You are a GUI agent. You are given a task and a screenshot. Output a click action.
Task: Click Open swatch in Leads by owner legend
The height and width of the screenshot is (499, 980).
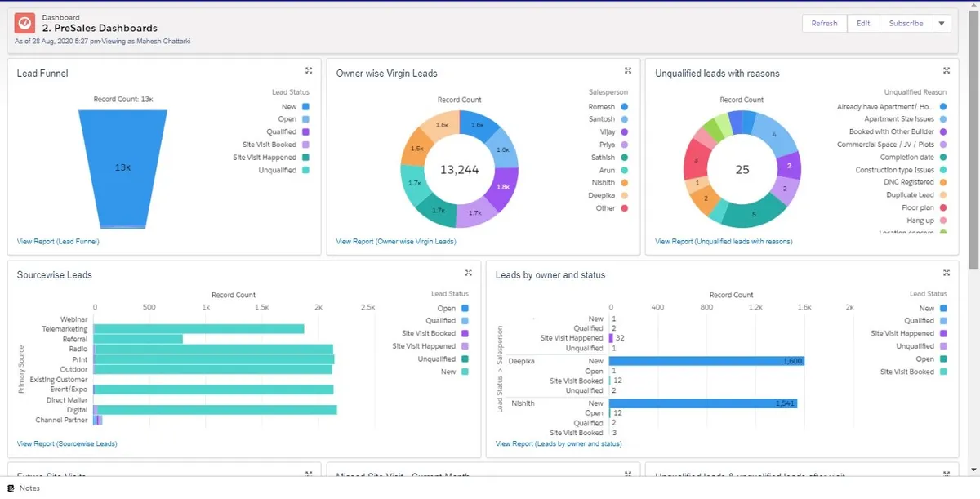tap(943, 359)
